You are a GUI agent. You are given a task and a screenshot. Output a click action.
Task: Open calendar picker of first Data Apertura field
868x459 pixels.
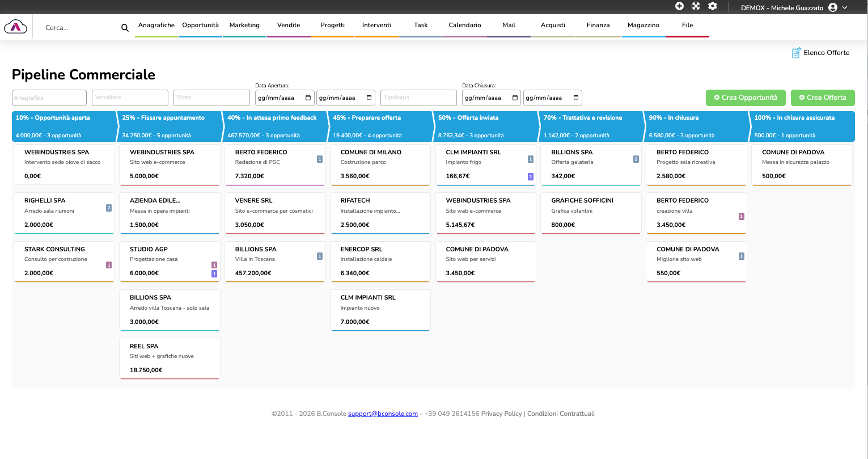[308, 98]
